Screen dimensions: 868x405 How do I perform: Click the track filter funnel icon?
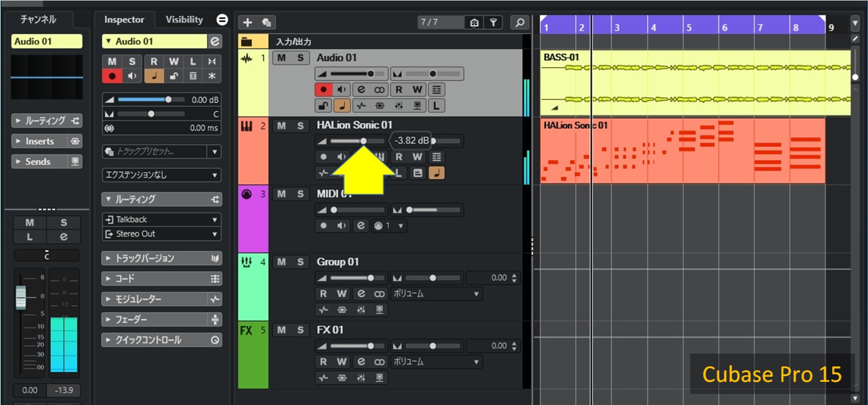click(x=493, y=23)
